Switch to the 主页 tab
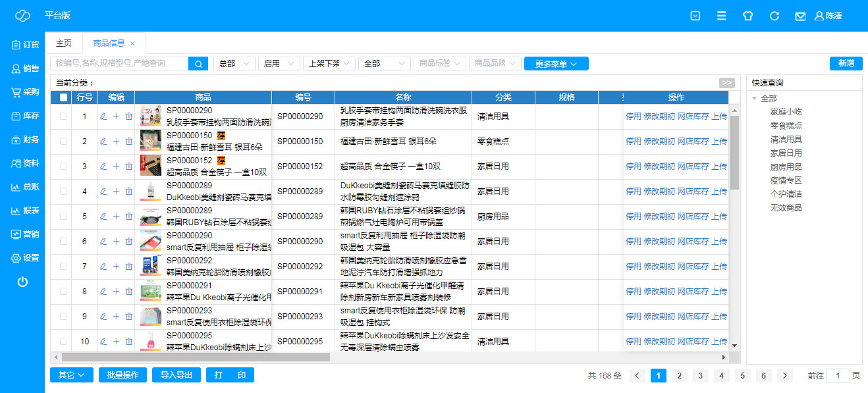The height and width of the screenshot is (393, 868). pos(63,43)
